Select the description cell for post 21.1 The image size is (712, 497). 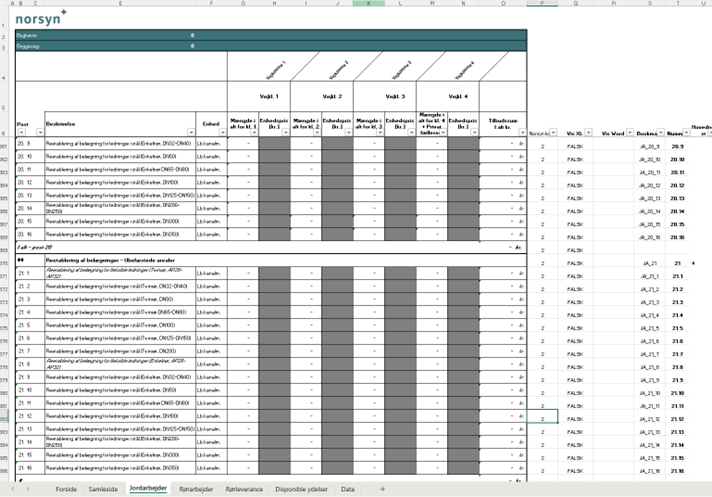(120, 273)
